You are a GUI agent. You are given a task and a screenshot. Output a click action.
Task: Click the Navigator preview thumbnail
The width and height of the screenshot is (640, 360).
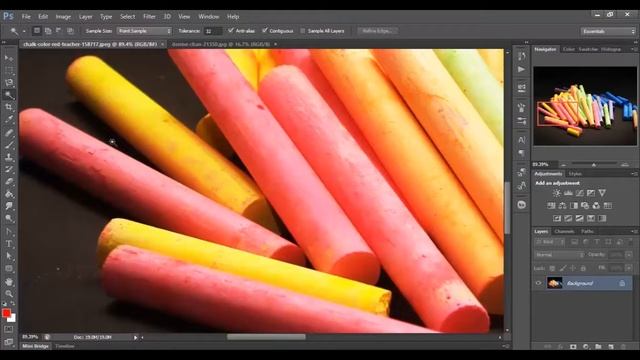[x=584, y=106]
